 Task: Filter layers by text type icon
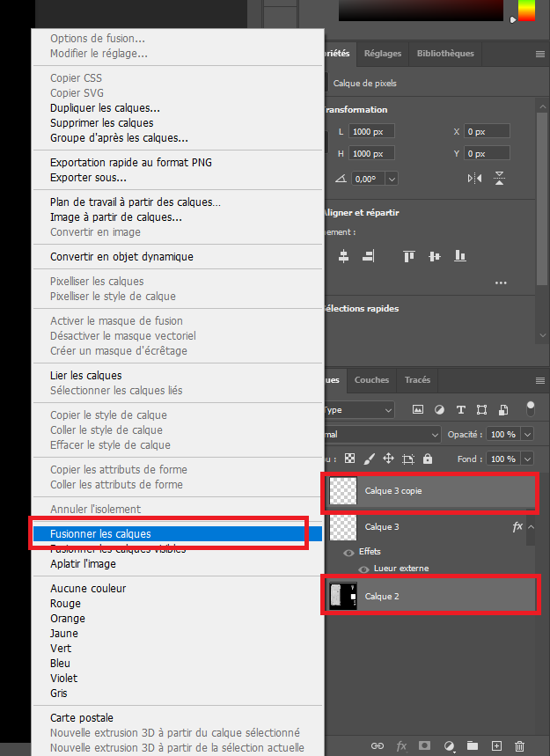click(460, 410)
